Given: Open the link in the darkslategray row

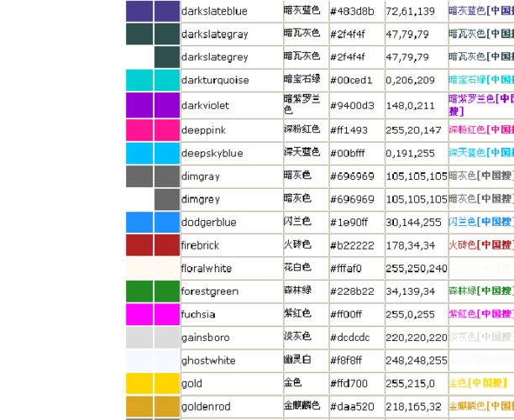Looking at the screenshot, I should coord(481,34).
